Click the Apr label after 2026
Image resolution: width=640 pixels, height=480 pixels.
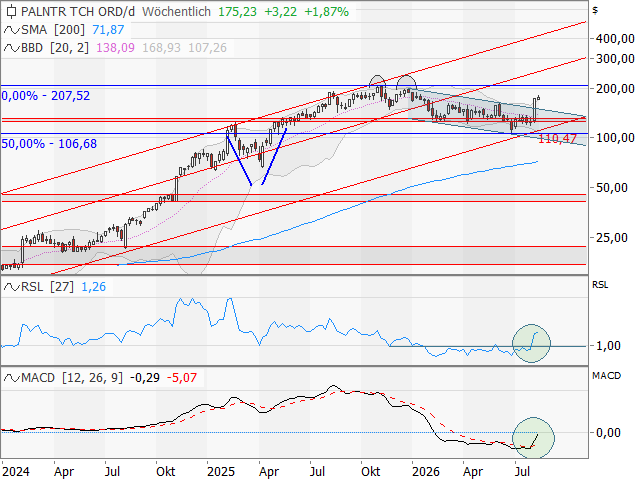[x=473, y=472]
